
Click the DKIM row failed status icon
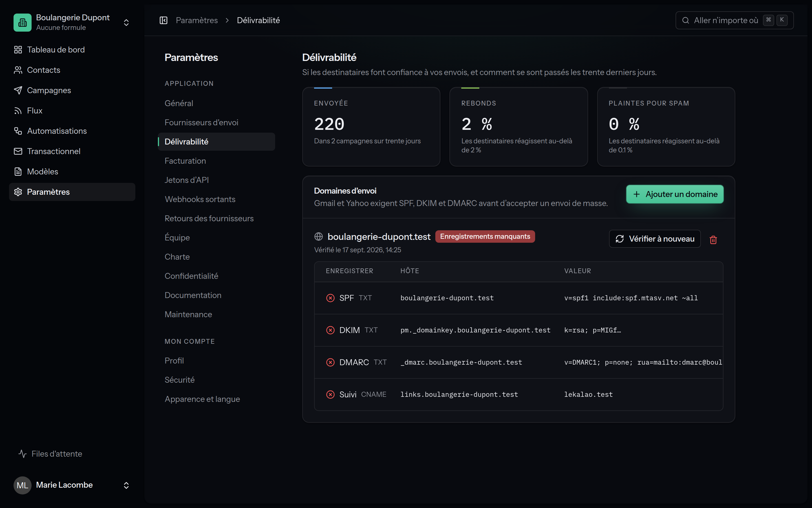coord(330,330)
